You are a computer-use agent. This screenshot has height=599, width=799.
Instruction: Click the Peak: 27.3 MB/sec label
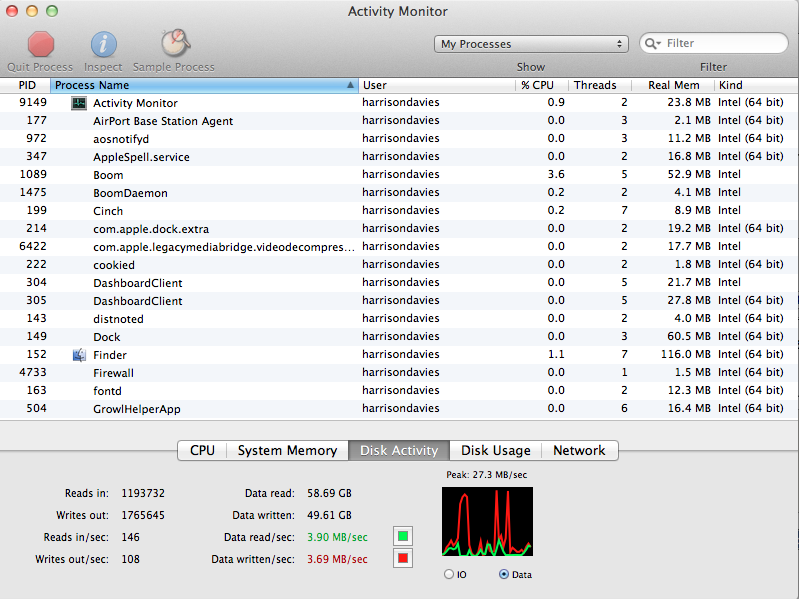pos(487,475)
